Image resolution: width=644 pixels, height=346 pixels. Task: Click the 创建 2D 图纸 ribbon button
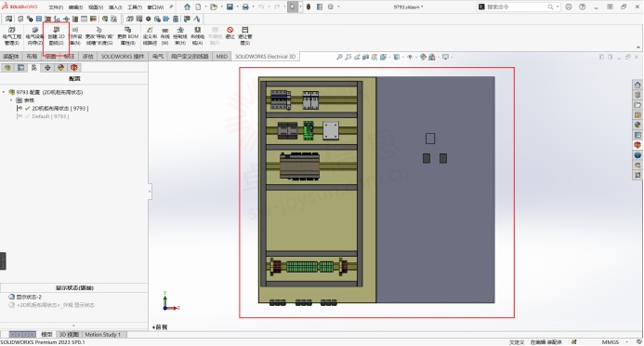pyautogui.click(x=57, y=36)
